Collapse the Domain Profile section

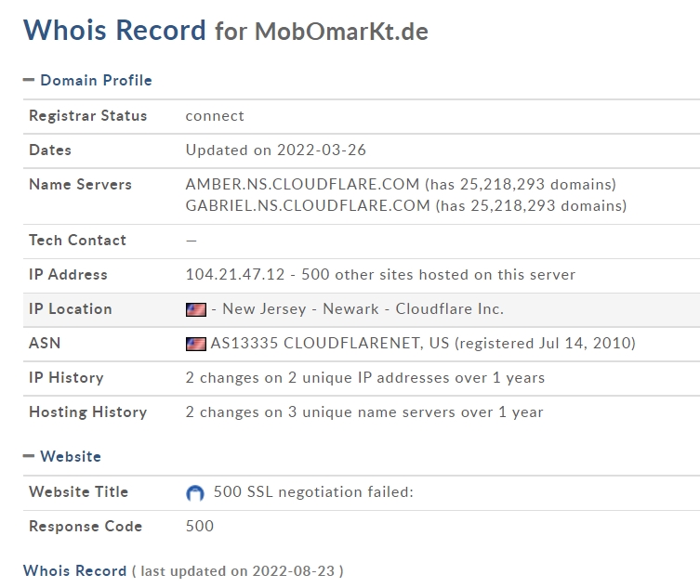[87, 80]
